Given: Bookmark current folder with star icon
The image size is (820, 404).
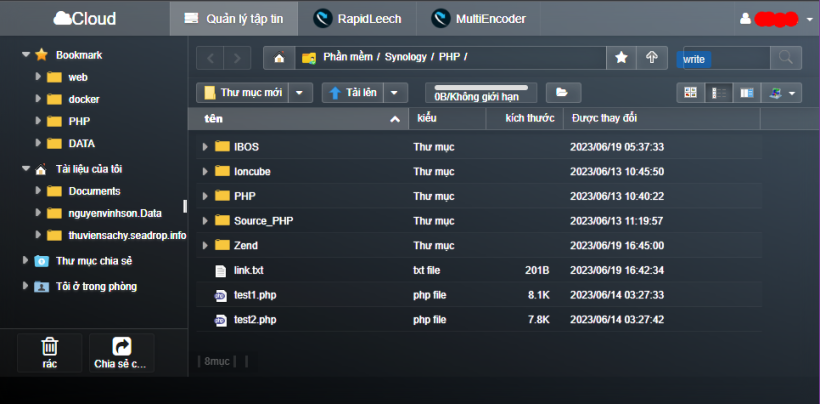Looking at the screenshot, I should 621,57.
